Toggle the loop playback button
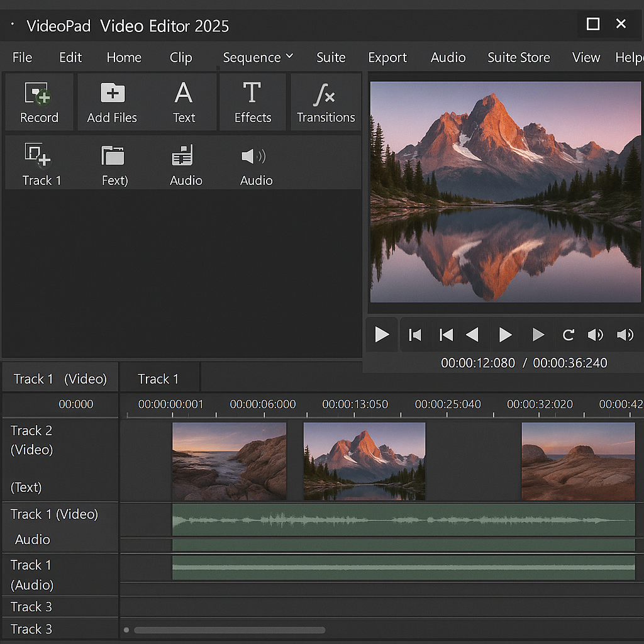Image resolution: width=644 pixels, height=644 pixels. point(568,335)
